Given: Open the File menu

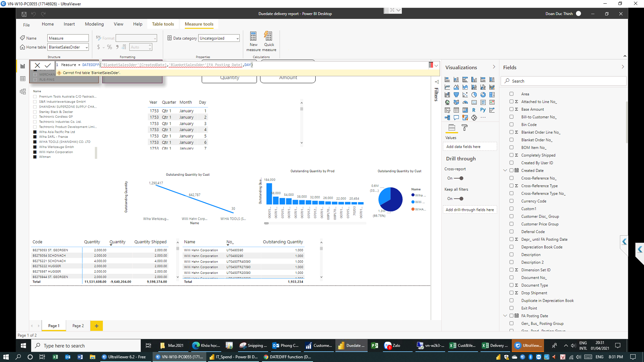Looking at the screenshot, I should (26, 25).
